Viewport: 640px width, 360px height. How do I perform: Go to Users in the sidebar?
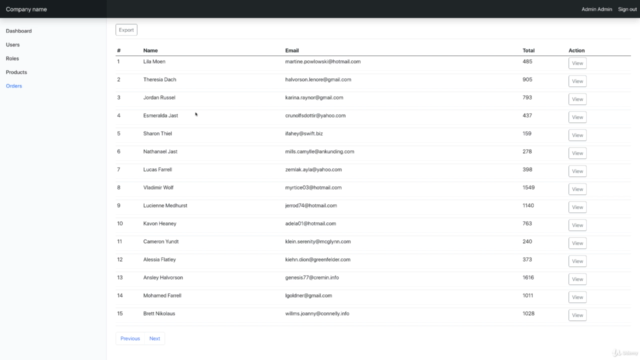[13, 45]
